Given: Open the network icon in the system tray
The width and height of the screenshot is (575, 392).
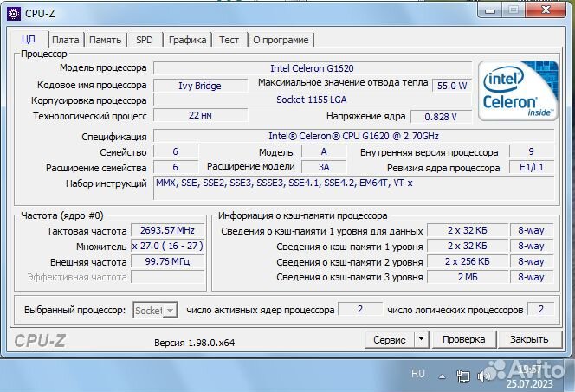Looking at the screenshot, I should tap(466, 376).
